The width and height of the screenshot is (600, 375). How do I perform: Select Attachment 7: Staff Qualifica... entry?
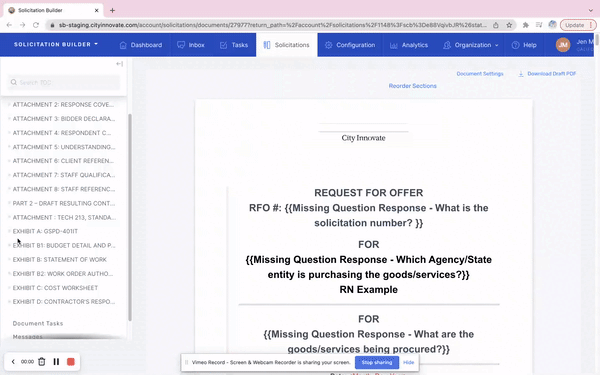click(64, 175)
